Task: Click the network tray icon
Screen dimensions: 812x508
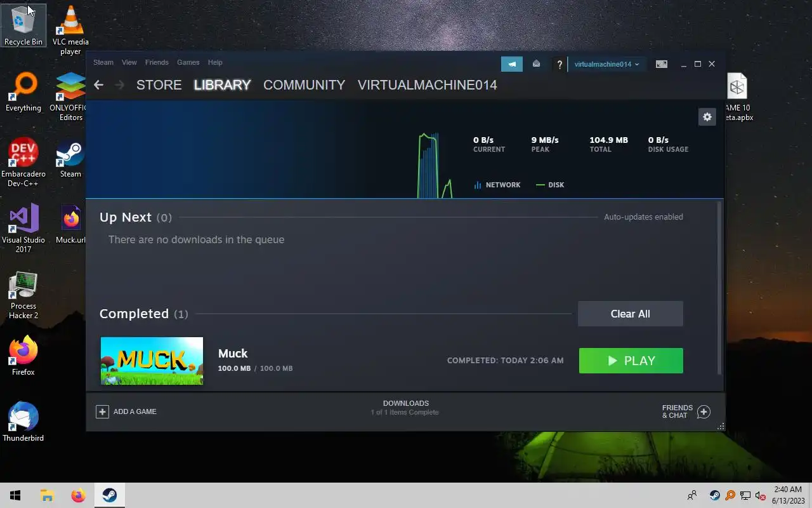Action: [745, 495]
